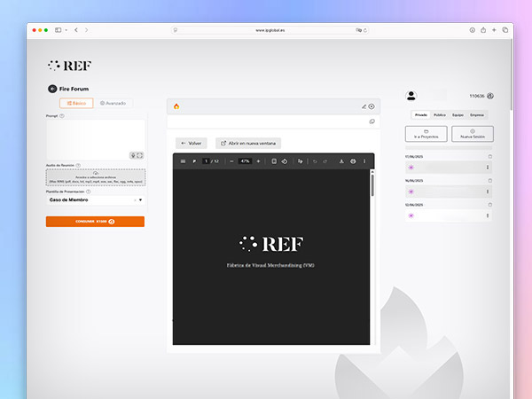Select the Equipo tab

[x=458, y=115]
